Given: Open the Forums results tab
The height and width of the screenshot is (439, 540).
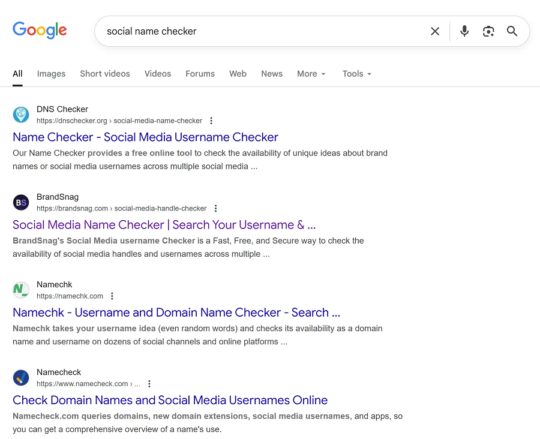Looking at the screenshot, I should (200, 74).
